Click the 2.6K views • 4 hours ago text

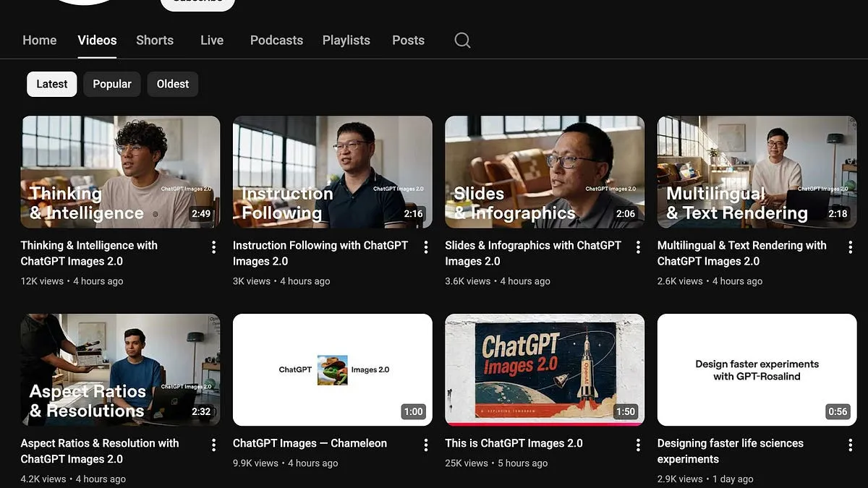tap(710, 281)
